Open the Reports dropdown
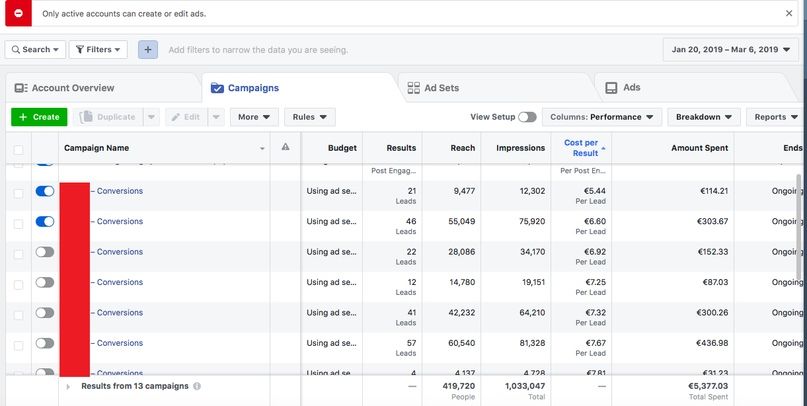This screenshot has width=807, height=406. [x=776, y=117]
